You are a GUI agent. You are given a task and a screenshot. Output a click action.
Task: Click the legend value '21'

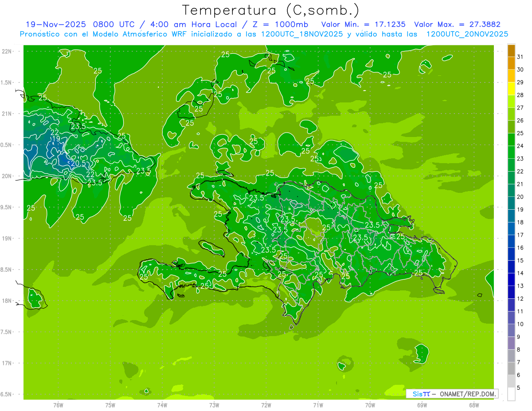coord(521,184)
